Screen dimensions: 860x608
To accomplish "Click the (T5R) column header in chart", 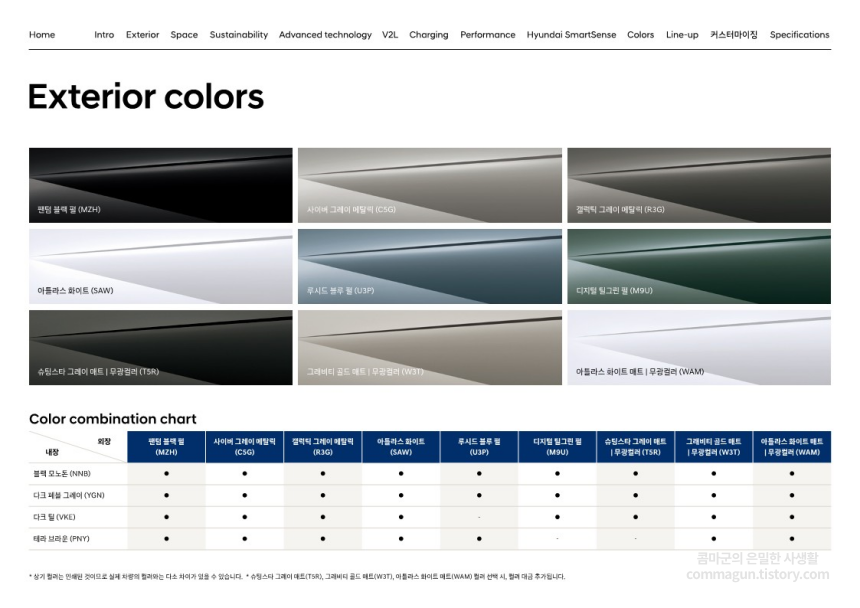I will pyautogui.click(x=635, y=447).
